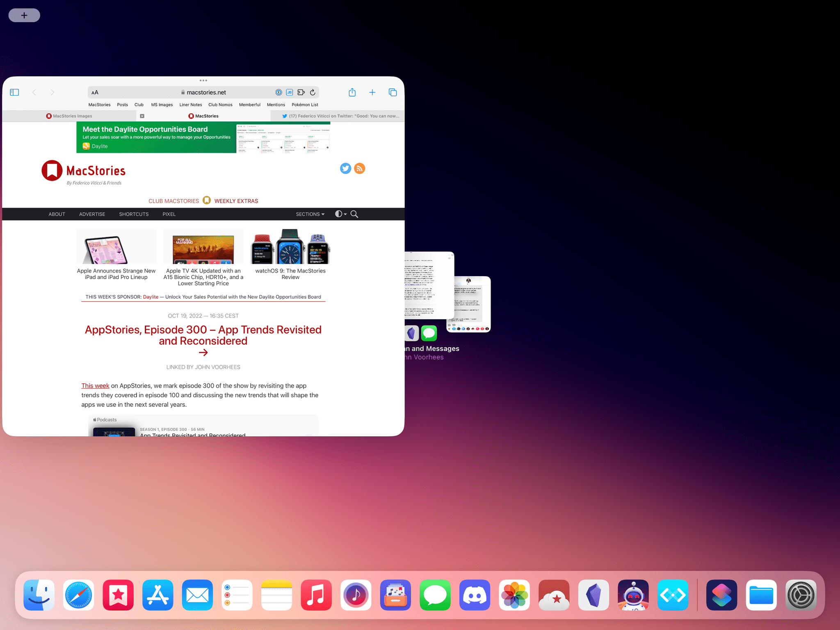Open Mail from the dock
This screenshot has width=840, height=630.
tap(197, 595)
